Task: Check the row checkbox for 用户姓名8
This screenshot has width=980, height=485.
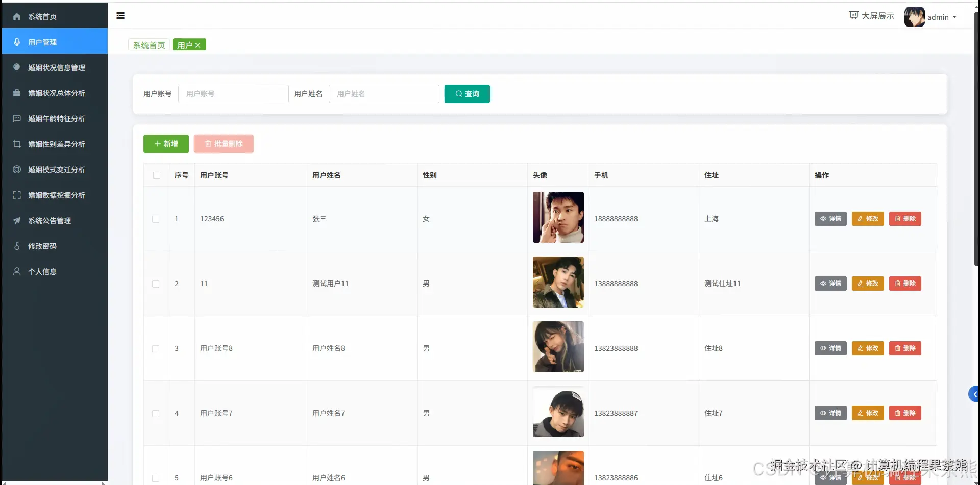Action: pyautogui.click(x=156, y=349)
